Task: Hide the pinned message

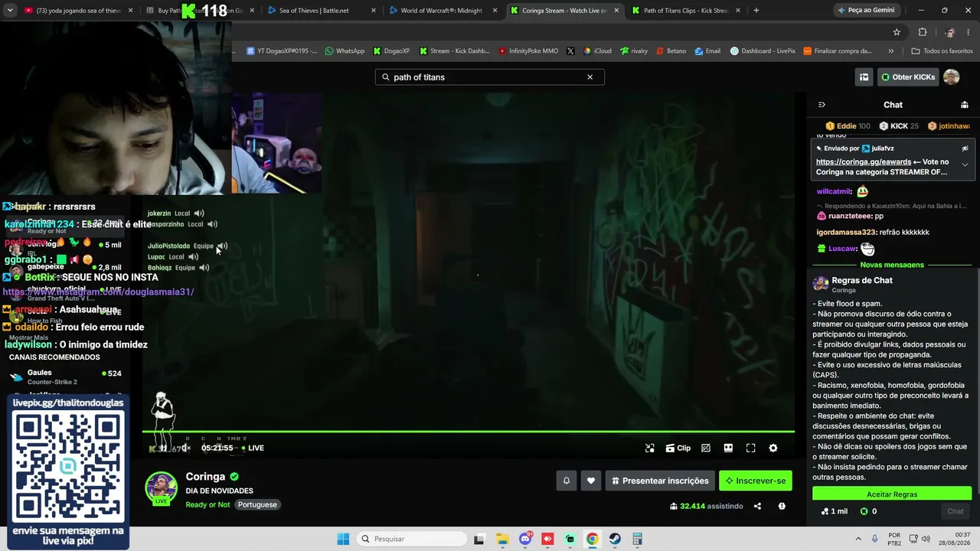Action: [965, 148]
